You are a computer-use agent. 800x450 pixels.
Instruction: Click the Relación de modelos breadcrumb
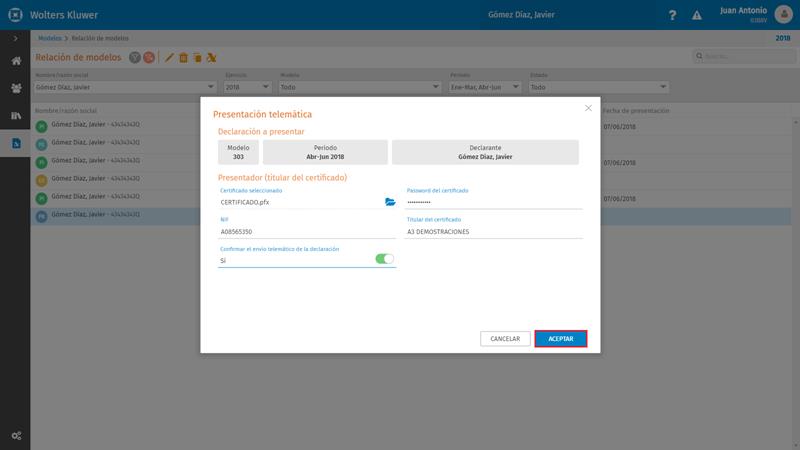(100, 38)
